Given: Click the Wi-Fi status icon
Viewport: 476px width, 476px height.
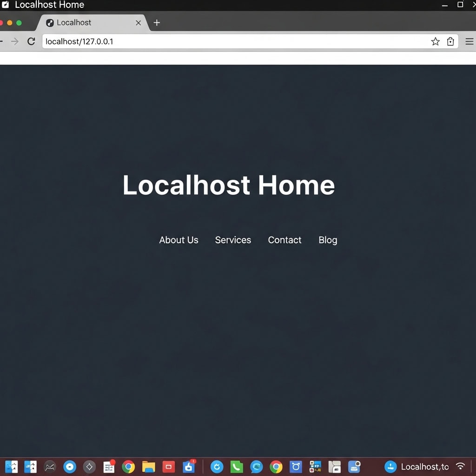Looking at the screenshot, I should 460,466.
